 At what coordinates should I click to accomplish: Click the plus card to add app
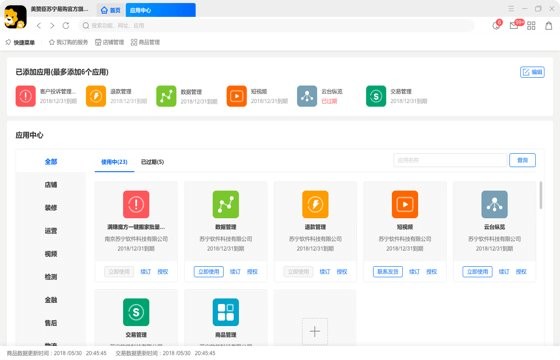coord(315,331)
